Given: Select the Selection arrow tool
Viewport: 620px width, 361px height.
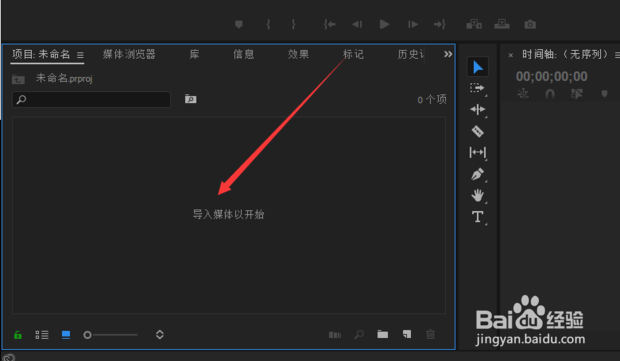Looking at the screenshot, I should click(x=478, y=67).
